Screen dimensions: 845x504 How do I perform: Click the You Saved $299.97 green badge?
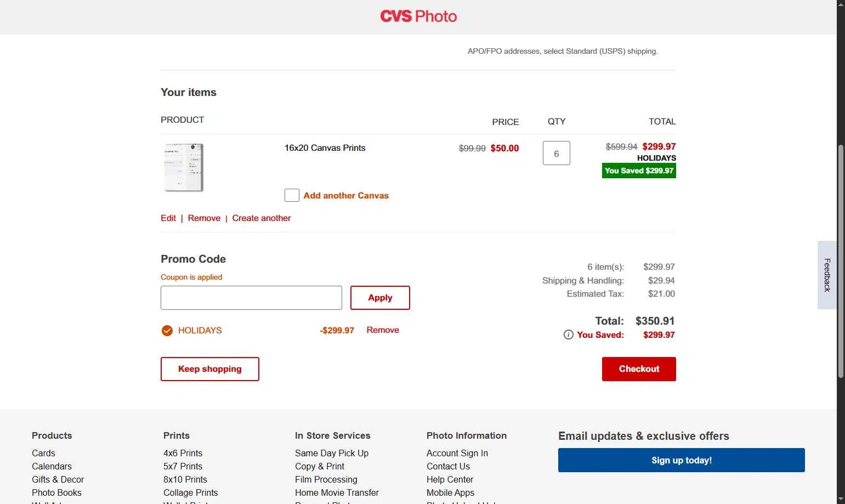[639, 171]
